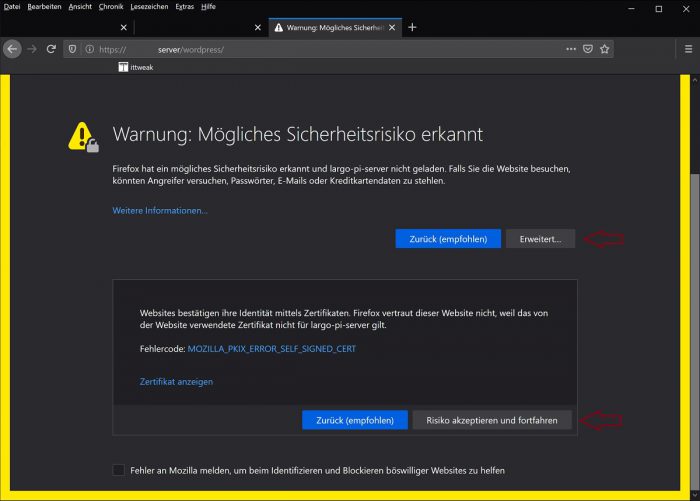Close the Warnung warning tab
This screenshot has height=501, width=700.
tap(392, 27)
